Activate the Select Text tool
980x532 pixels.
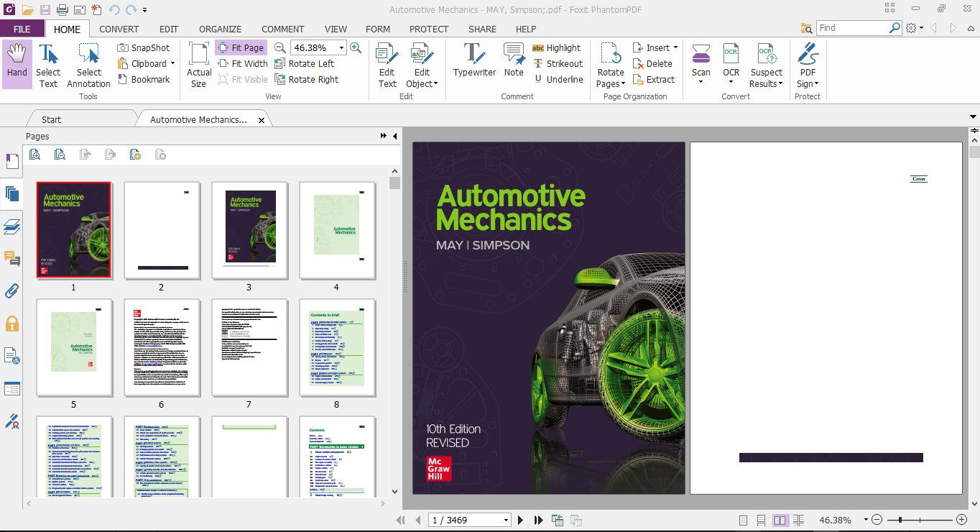(x=48, y=64)
